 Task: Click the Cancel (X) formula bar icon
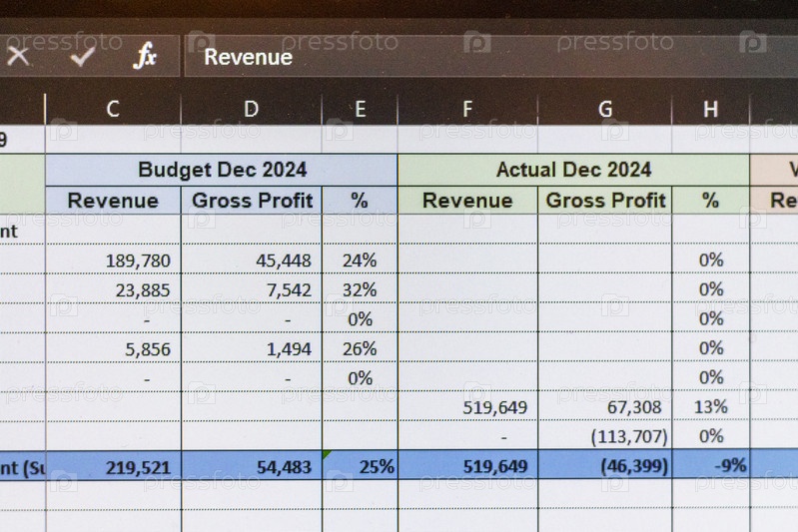point(17,56)
